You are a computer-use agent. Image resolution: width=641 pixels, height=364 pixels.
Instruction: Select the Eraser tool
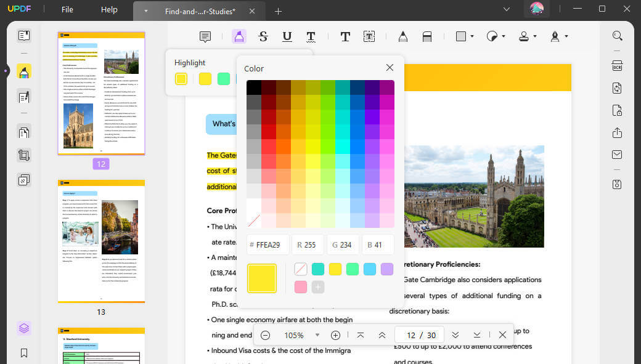(427, 36)
